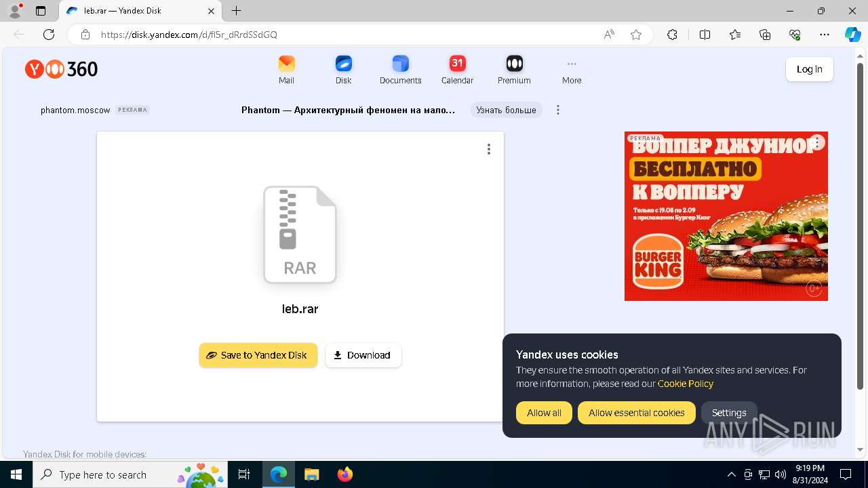This screenshot has width=868, height=488.
Task: Open Task View in taskbar
Action: [x=244, y=474]
